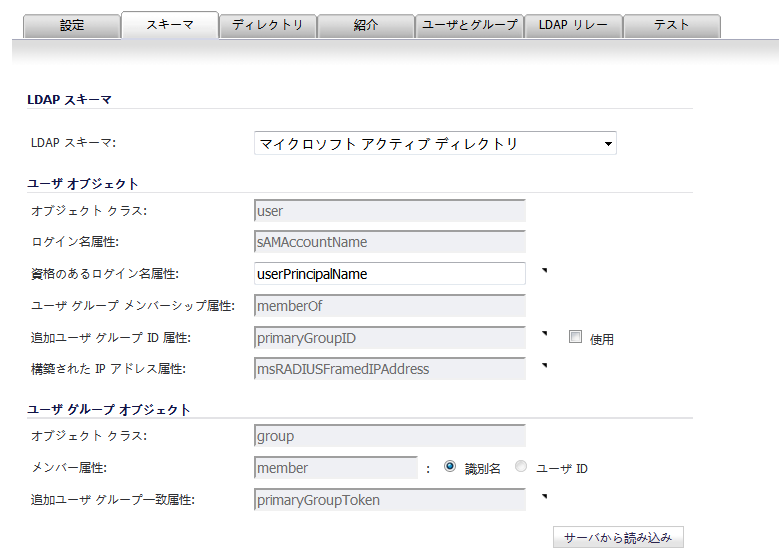Image resolution: width=779 pixels, height=556 pixels.
Task: Click the ユーザ オブジェクト section heading
Action: [82, 184]
